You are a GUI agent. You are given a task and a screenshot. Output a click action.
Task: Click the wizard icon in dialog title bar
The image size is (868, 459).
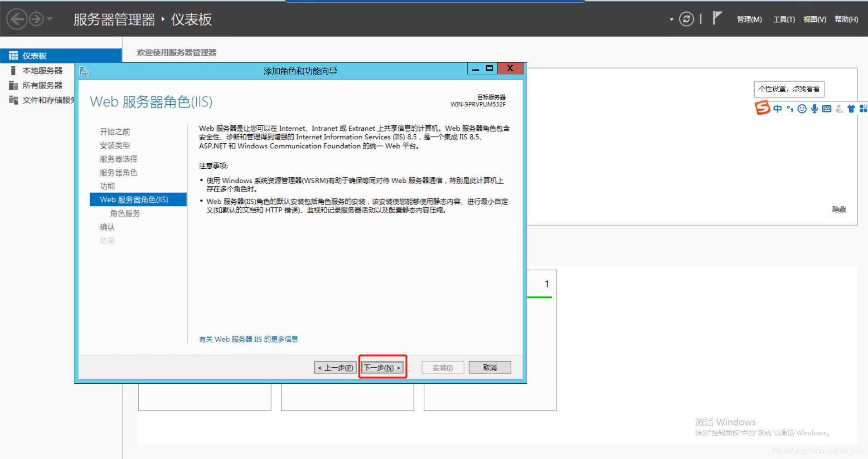click(84, 71)
